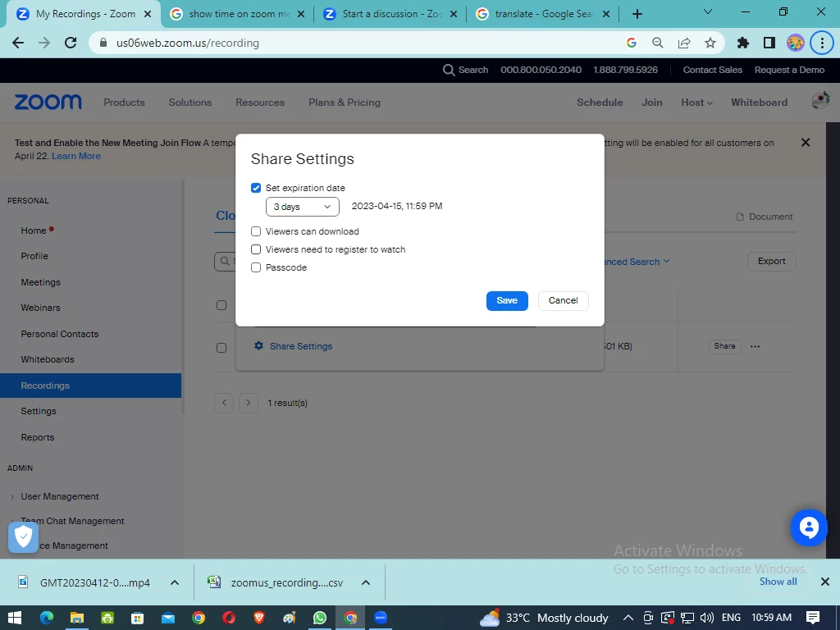Select Recordings in the sidebar
Viewport: 840px width, 630px height.
[x=90, y=386]
